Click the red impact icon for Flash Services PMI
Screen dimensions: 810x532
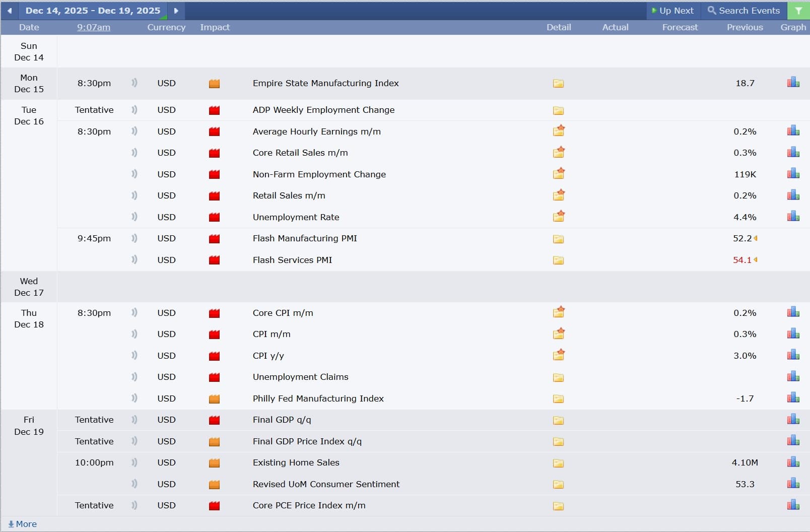[x=215, y=260]
